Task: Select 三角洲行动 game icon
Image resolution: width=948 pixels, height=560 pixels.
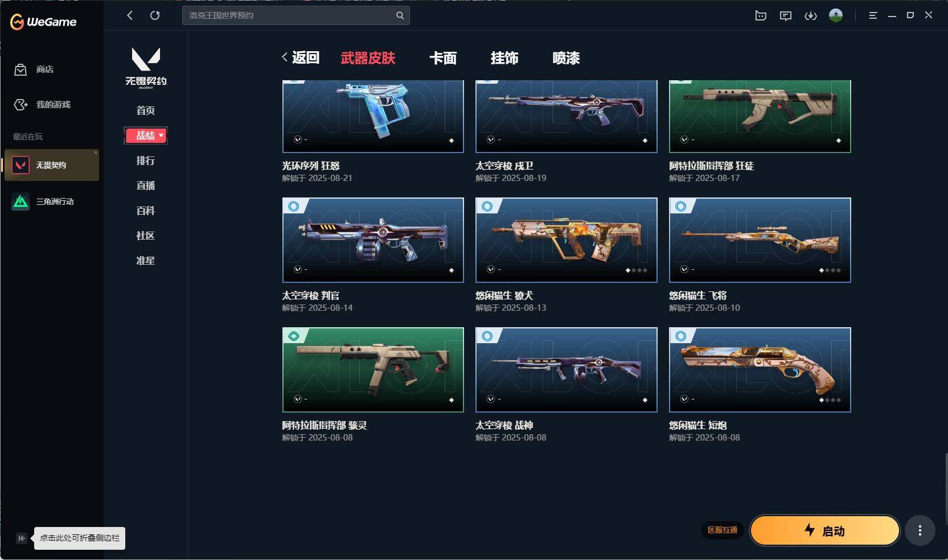Action: point(20,201)
